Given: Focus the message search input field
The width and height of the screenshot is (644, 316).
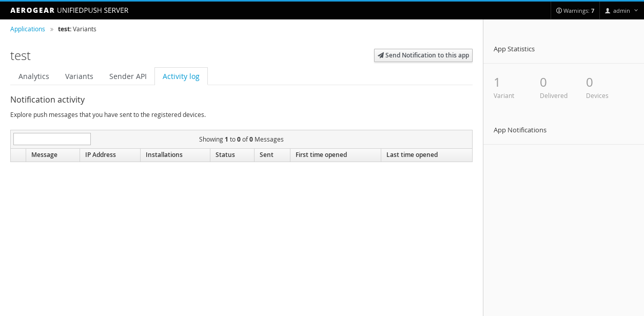Looking at the screenshot, I should click(x=52, y=139).
